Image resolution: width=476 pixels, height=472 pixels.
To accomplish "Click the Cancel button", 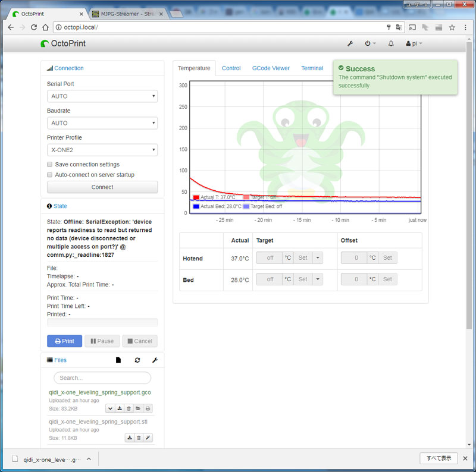I will click(140, 341).
